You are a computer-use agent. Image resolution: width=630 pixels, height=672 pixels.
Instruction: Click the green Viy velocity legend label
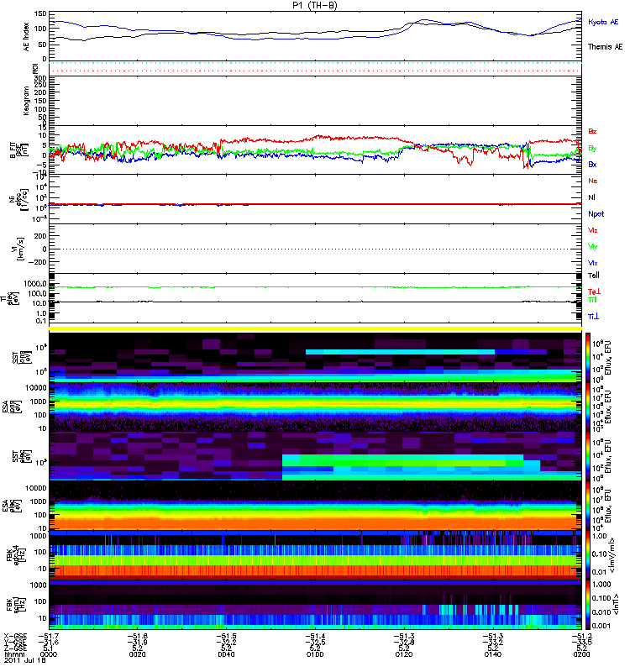click(592, 247)
